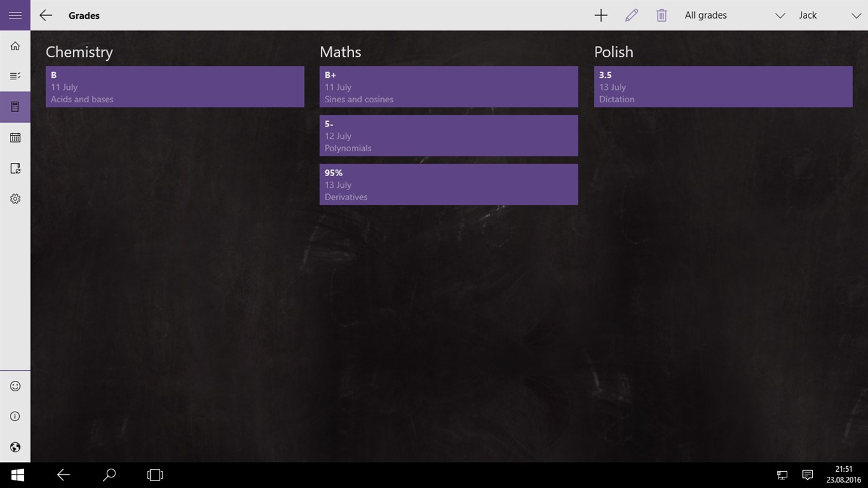This screenshot has height=488, width=868.
Task: Go back using the arrow next to Grades
Action: (x=45, y=16)
